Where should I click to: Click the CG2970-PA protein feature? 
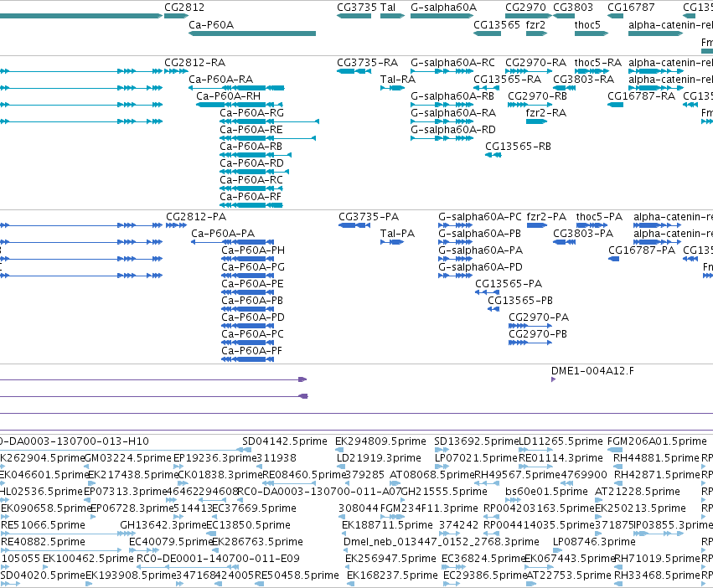[x=530, y=326]
